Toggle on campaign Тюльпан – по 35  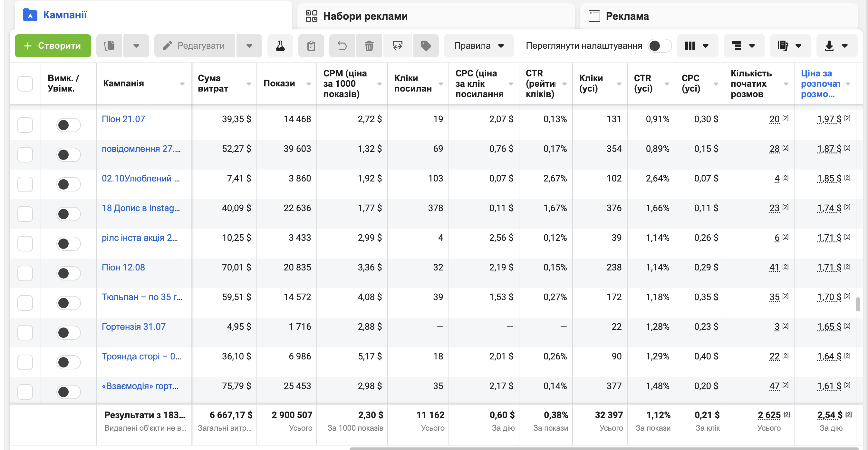click(68, 303)
